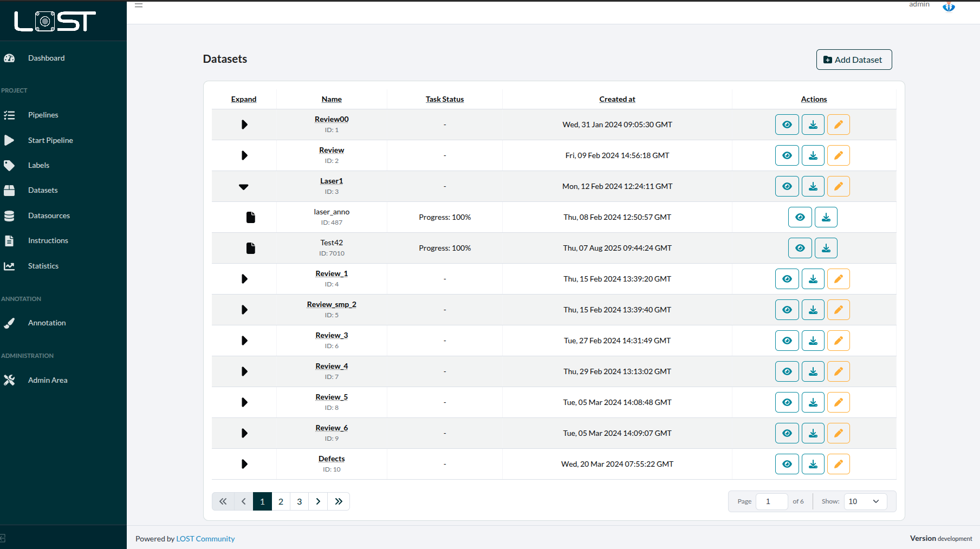Jump to page 3 of the dataset list
The width and height of the screenshot is (980, 549).
point(299,501)
